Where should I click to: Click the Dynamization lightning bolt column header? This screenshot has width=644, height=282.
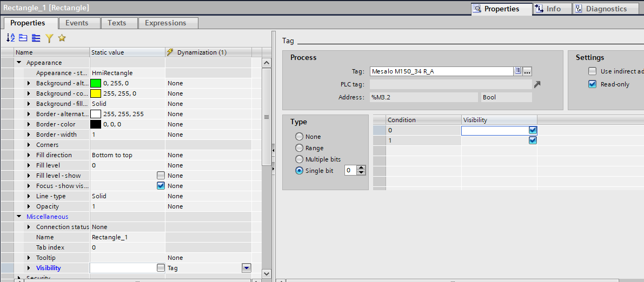(x=170, y=52)
